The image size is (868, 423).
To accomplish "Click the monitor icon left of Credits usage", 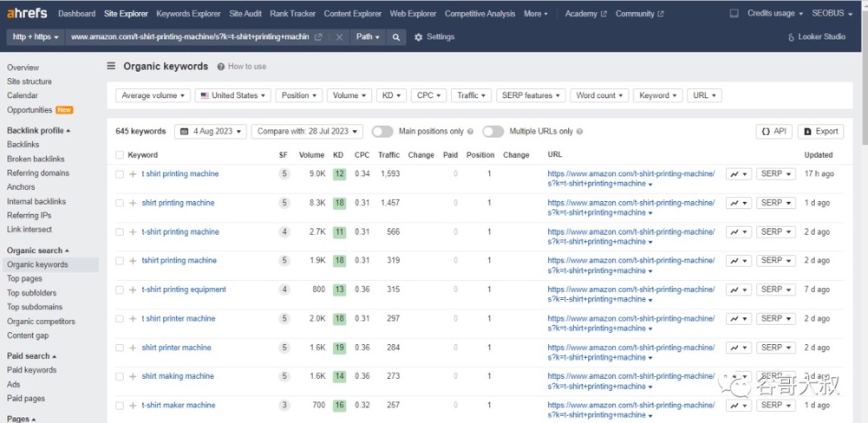I will pos(734,13).
